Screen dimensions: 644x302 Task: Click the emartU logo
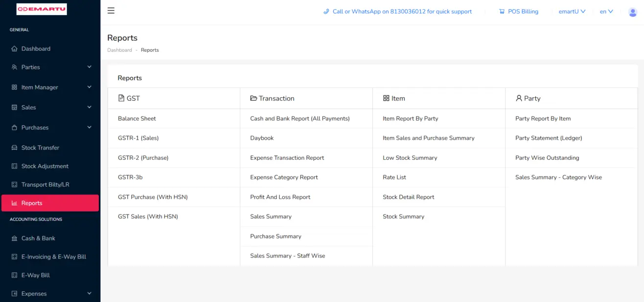tap(42, 9)
